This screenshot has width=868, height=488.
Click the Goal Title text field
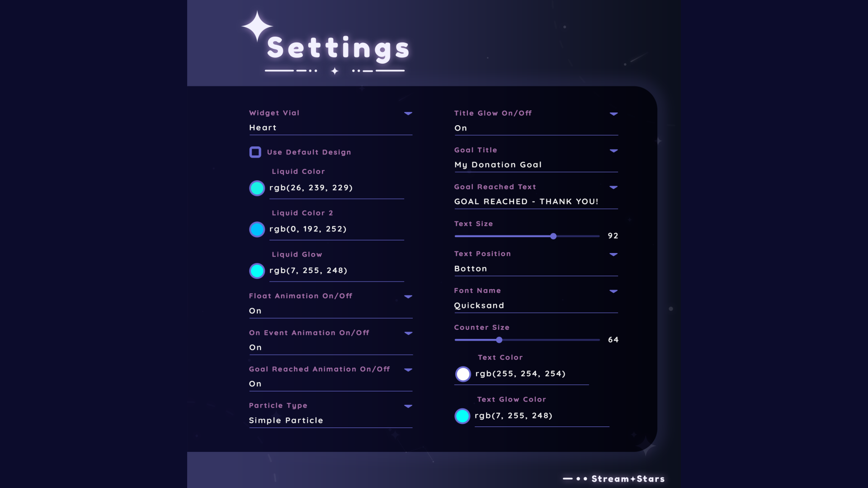click(x=536, y=165)
